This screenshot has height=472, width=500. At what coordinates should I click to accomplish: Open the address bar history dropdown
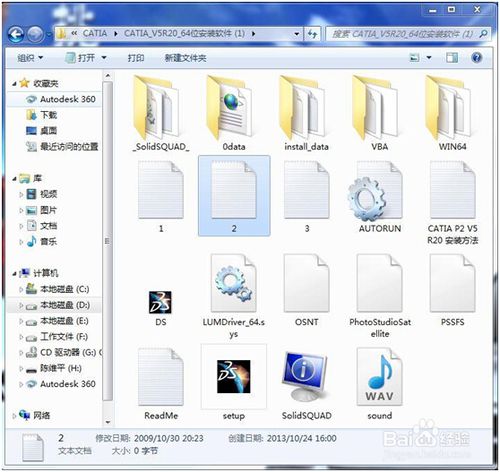pos(296,34)
